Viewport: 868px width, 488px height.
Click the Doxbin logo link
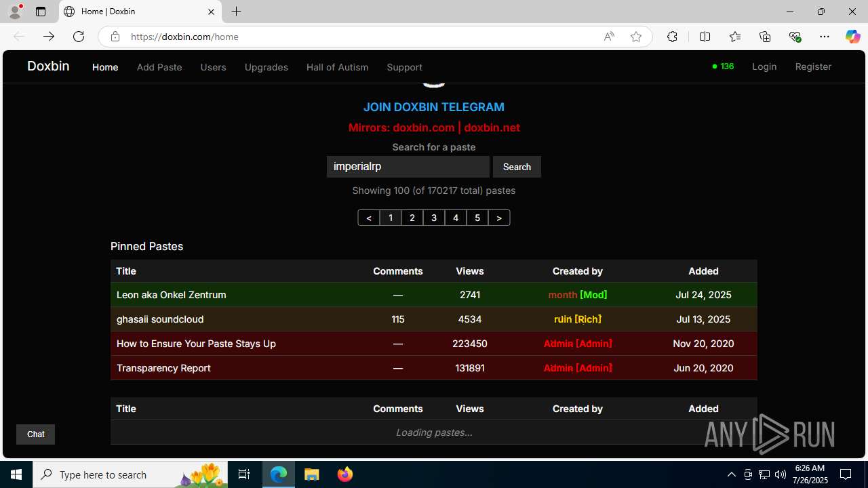pyautogui.click(x=48, y=66)
